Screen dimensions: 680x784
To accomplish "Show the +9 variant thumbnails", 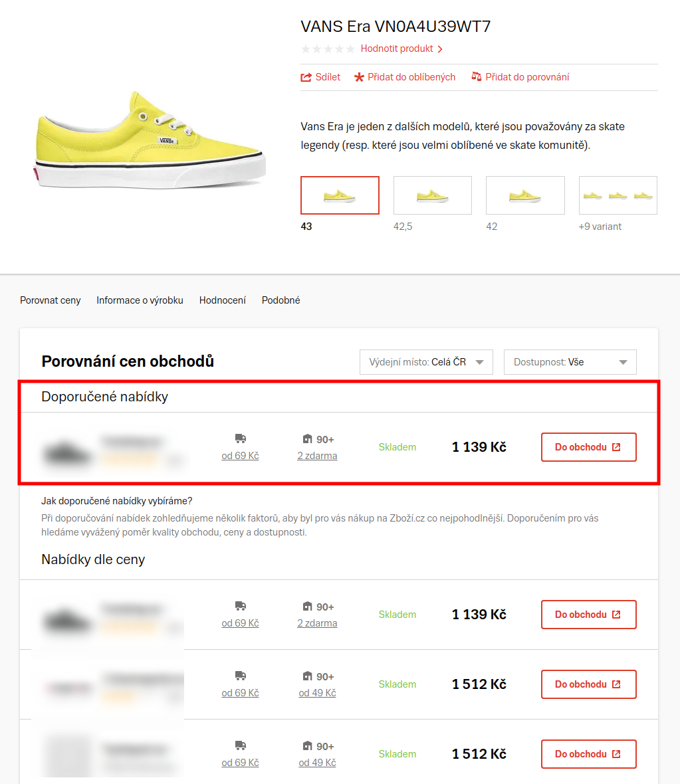I will [618, 195].
